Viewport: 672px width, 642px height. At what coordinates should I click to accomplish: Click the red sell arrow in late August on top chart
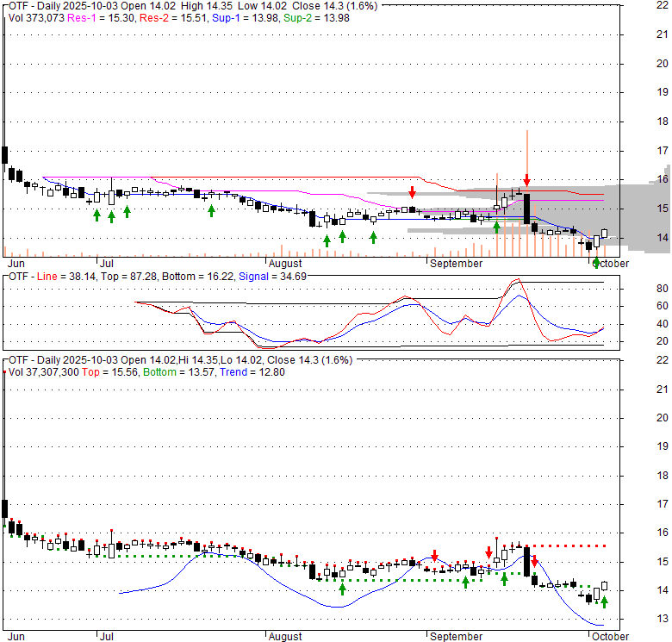coord(412,192)
